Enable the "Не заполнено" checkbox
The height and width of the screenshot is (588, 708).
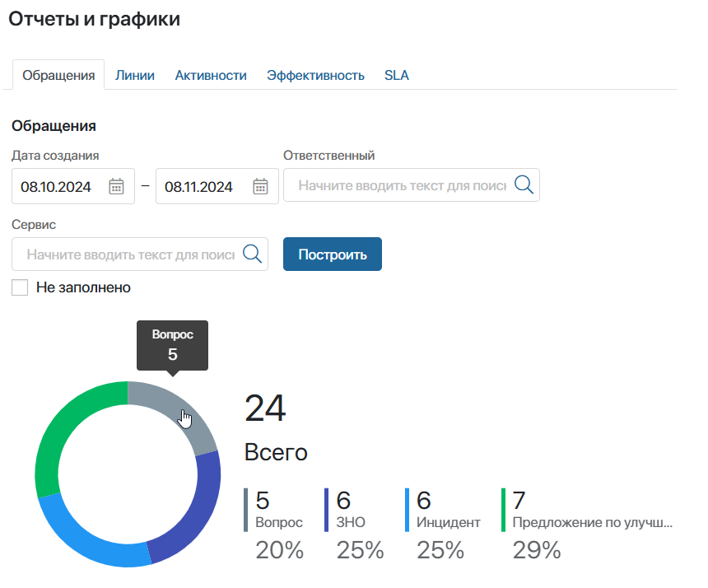pyautogui.click(x=19, y=287)
